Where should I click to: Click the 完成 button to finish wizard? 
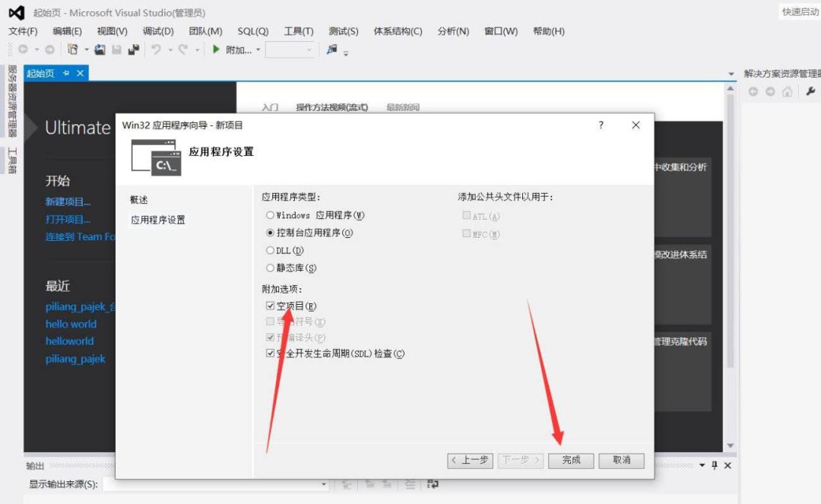[x=571, y=461]
